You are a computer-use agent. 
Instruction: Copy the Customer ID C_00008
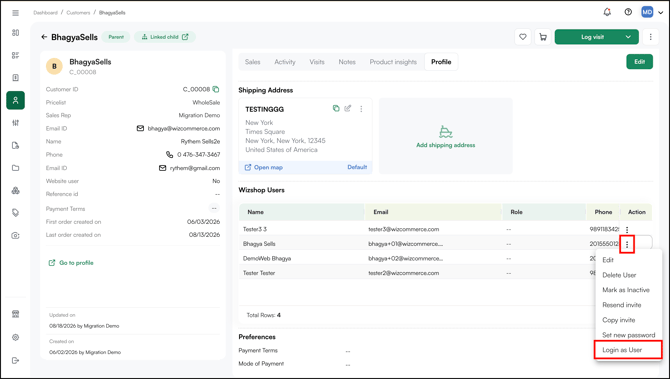point(216,89)
